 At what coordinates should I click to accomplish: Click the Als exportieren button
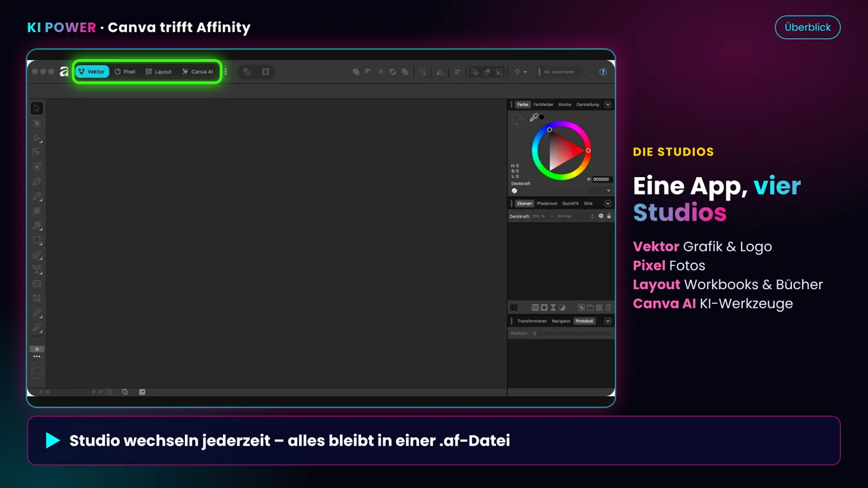tap(559, 72)
